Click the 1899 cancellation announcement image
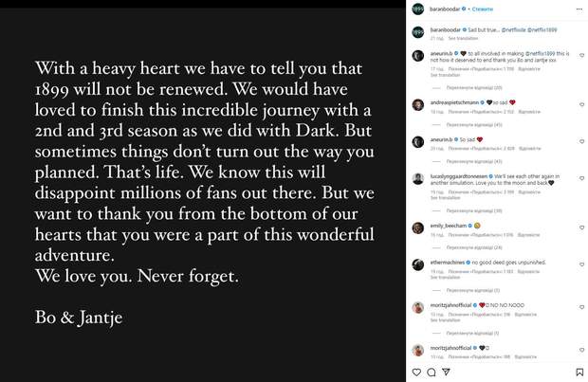The image size is (588, 382). click(x=203, y=191)
